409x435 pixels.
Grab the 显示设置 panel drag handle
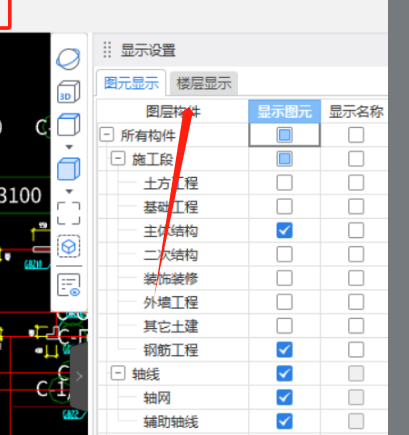coord(107,50)
